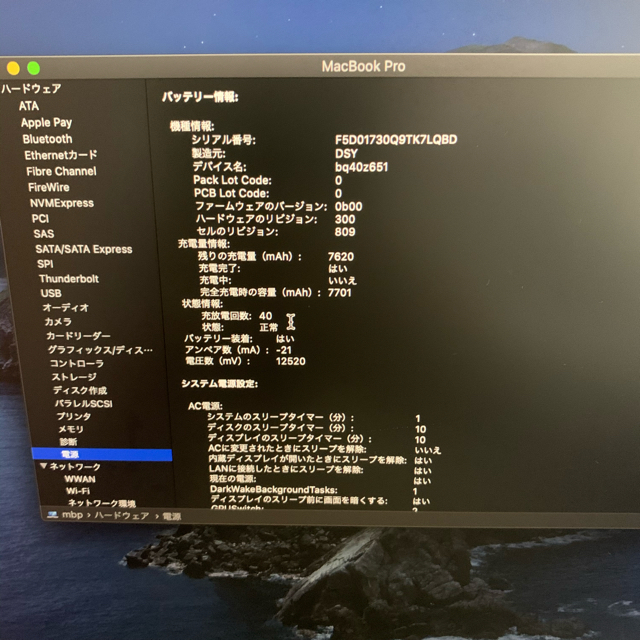
Task: Click the highlighted 電源 sidebar row
Action: click(102, 454)
